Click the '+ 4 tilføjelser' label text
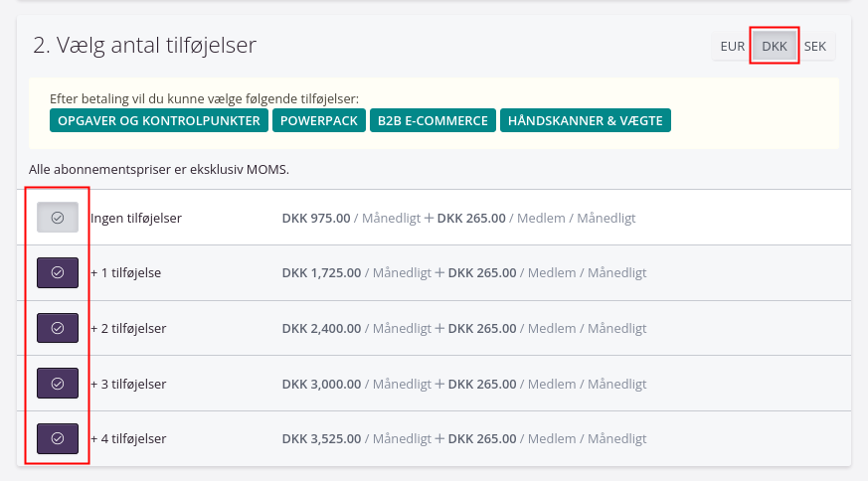The image size is (868, 481). click(128, 438)
